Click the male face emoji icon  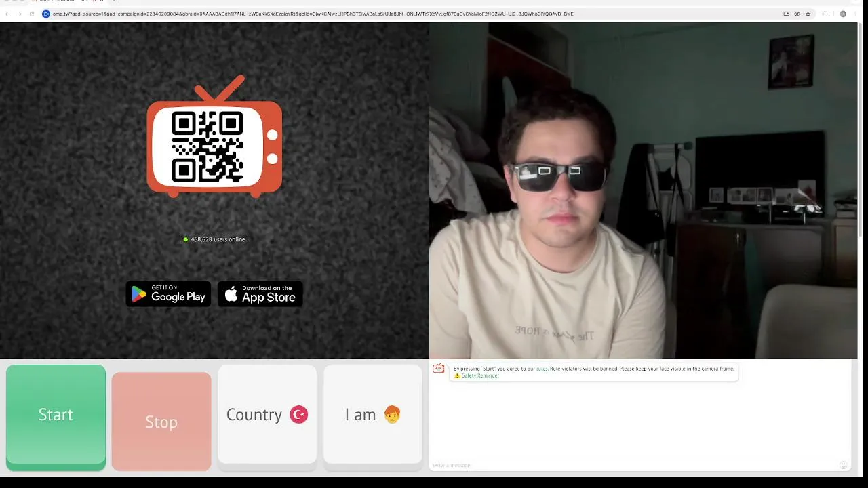tap(392, 414)
